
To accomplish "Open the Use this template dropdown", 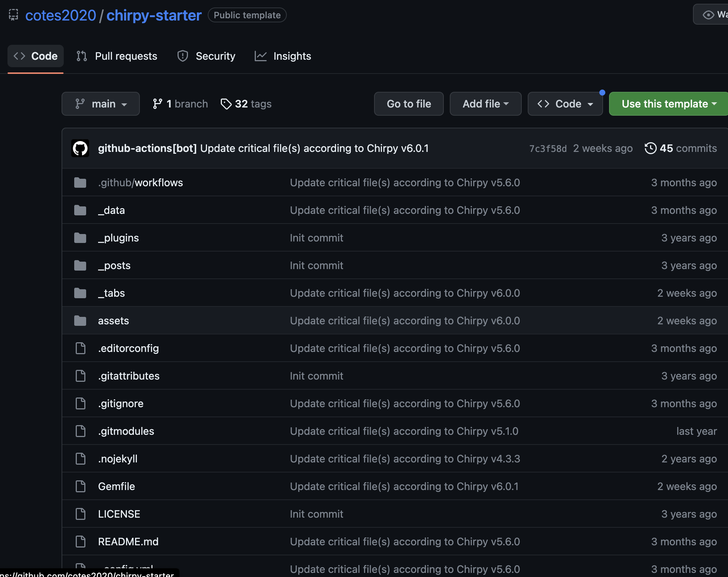I will [668, 104].
